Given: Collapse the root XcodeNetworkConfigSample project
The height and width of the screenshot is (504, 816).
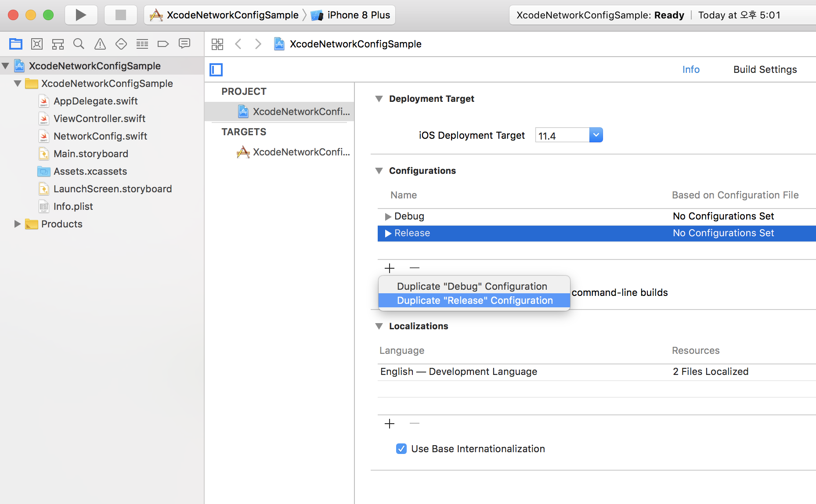Looking at the screenshot, I should coord(6,66).
